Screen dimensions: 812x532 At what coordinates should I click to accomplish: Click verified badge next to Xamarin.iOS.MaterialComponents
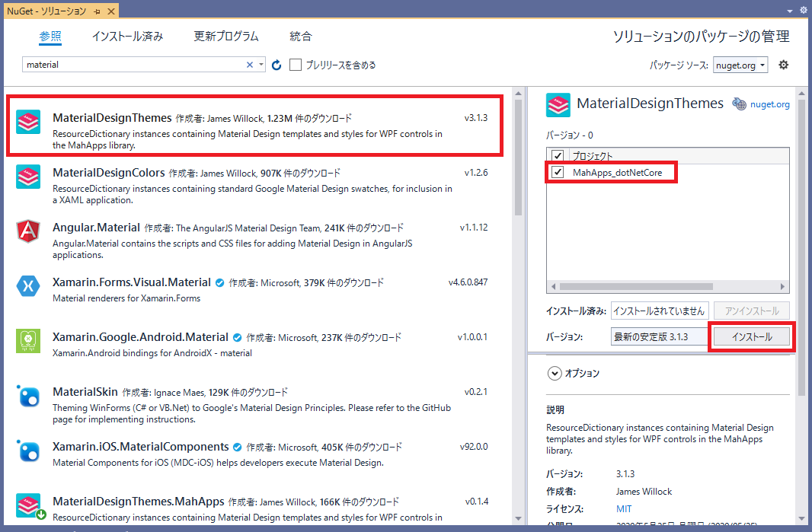[x=237, y=447]
